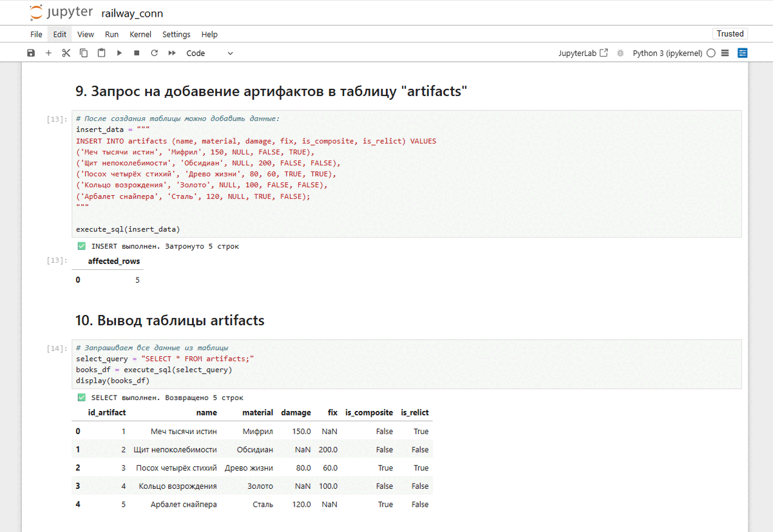Open the View menu
Image resolution: width=773 pixels, height=532 pixels.
(86, 35)
